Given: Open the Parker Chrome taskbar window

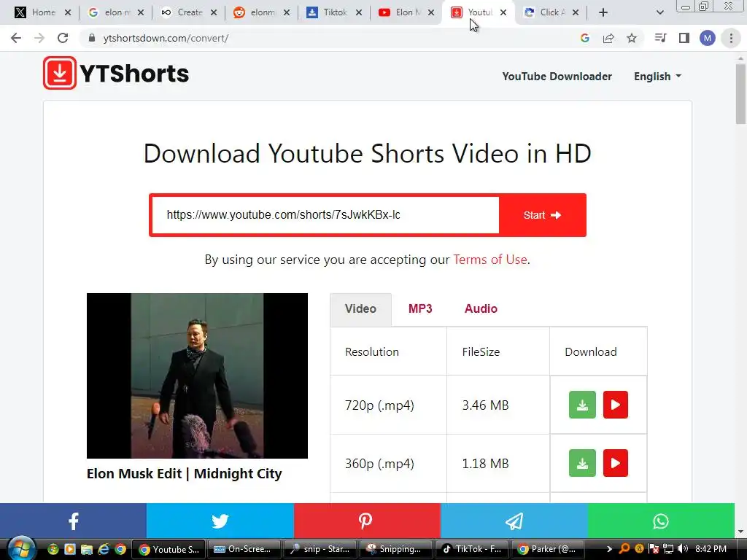Looking at the screenshot, I should pyautogui.click(x=547, y=549).
